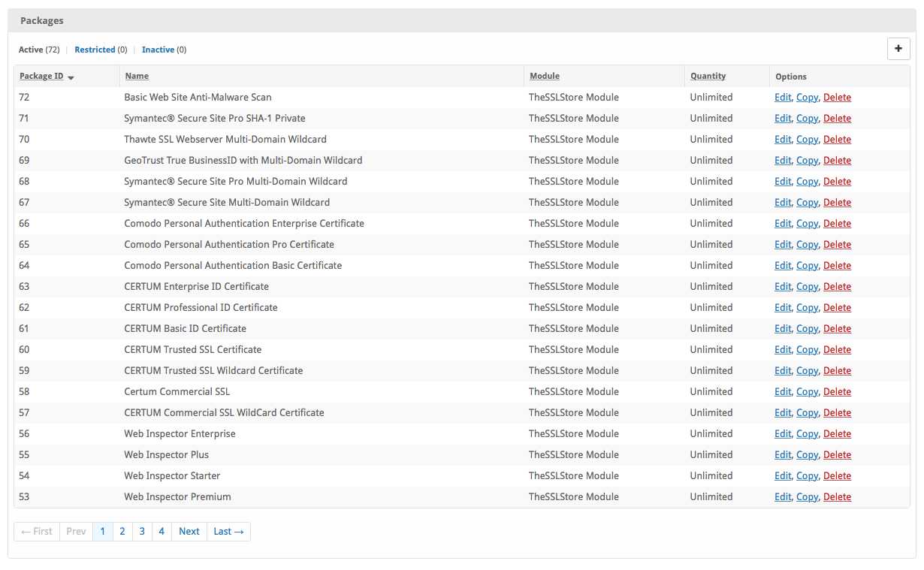This screenshot has height=570, width=924.
Task: Click the plus icon to add package
Action: (x=898, y=49)
